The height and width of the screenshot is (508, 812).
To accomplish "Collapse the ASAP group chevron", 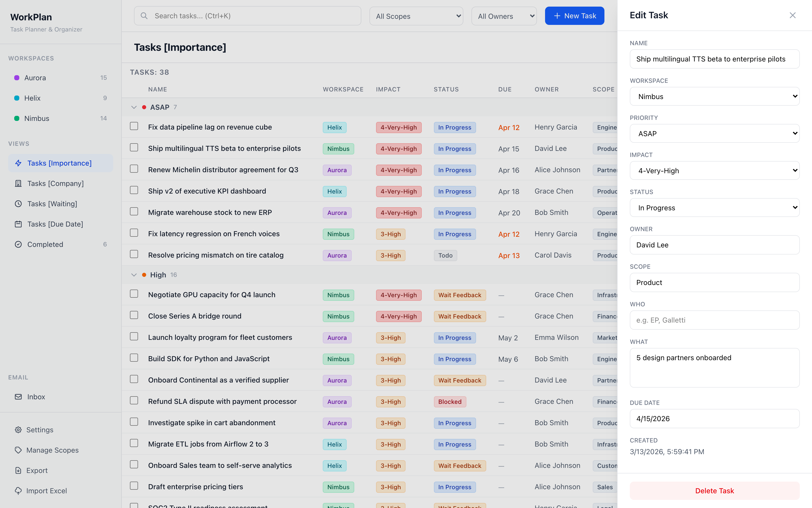I will pyautogui.click(x=134, y=107).
